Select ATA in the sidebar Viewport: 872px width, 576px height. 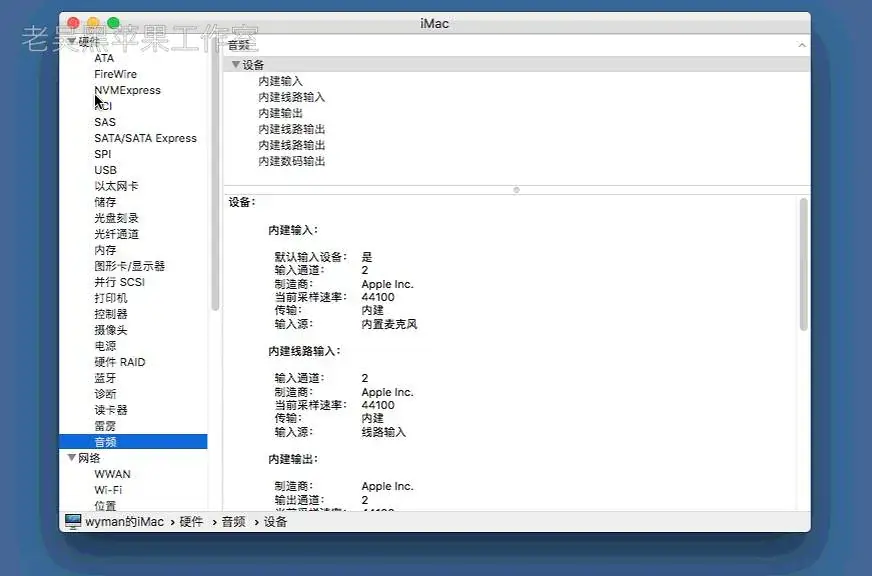(x=104, y=58)
